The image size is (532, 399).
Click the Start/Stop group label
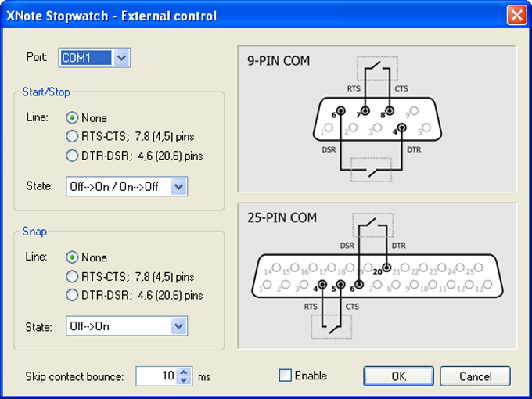[46, 92]
